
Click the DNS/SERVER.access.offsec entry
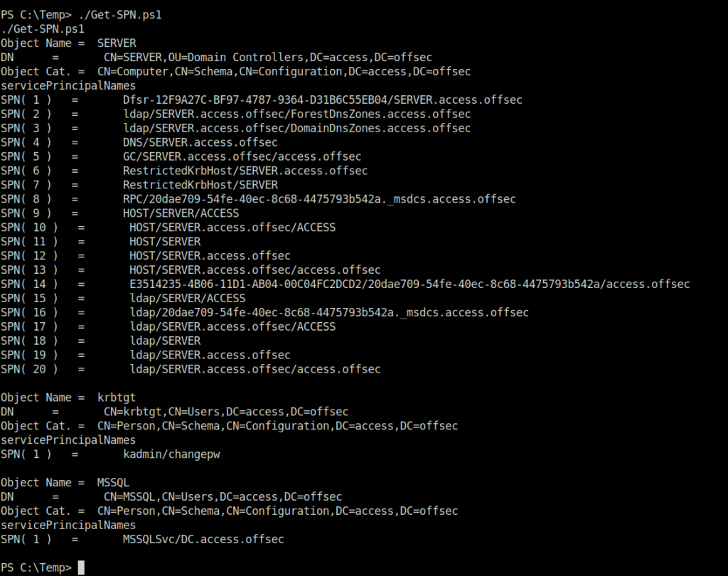tap(200, 143)
